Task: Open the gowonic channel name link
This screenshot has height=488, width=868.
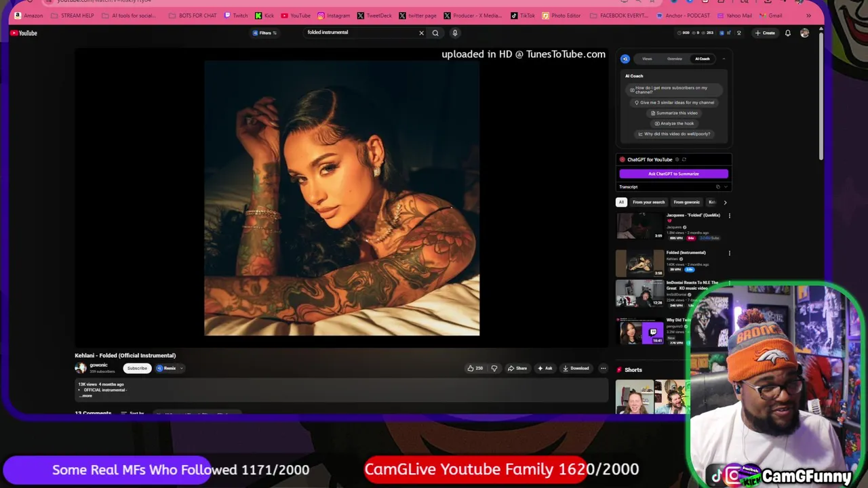Action: pos(98,365)
